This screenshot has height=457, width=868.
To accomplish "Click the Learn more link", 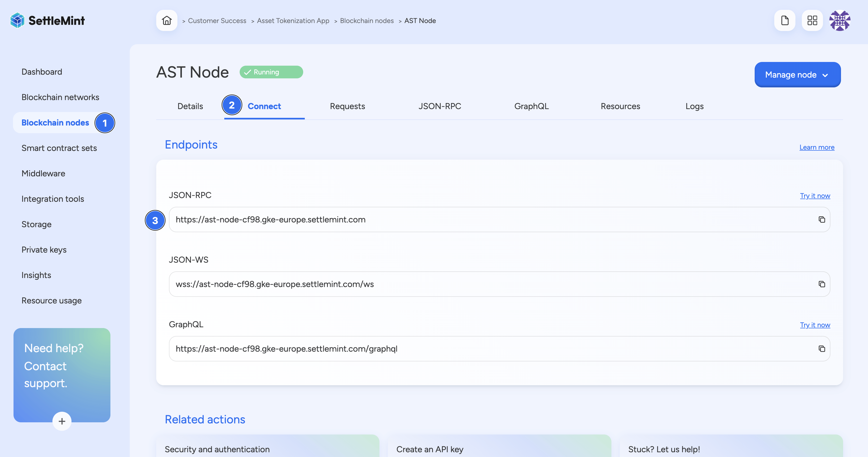I will (x=817, y=147).
